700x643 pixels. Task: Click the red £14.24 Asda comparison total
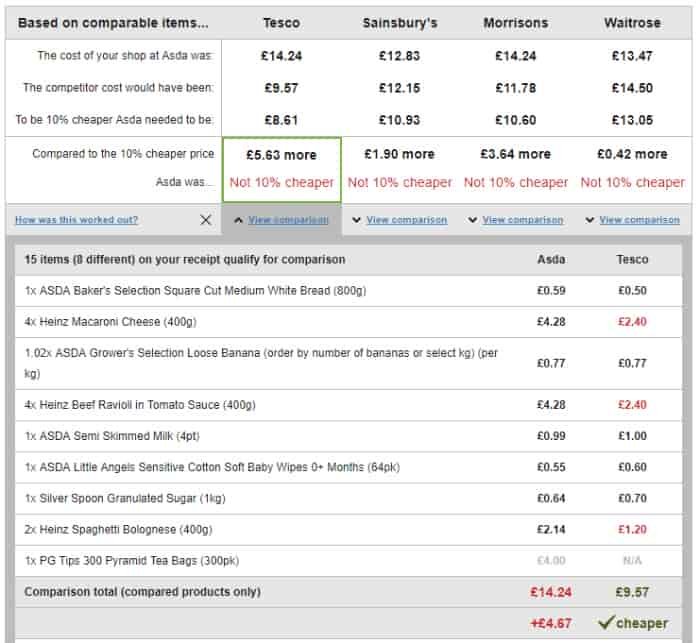tap(551, 593)
